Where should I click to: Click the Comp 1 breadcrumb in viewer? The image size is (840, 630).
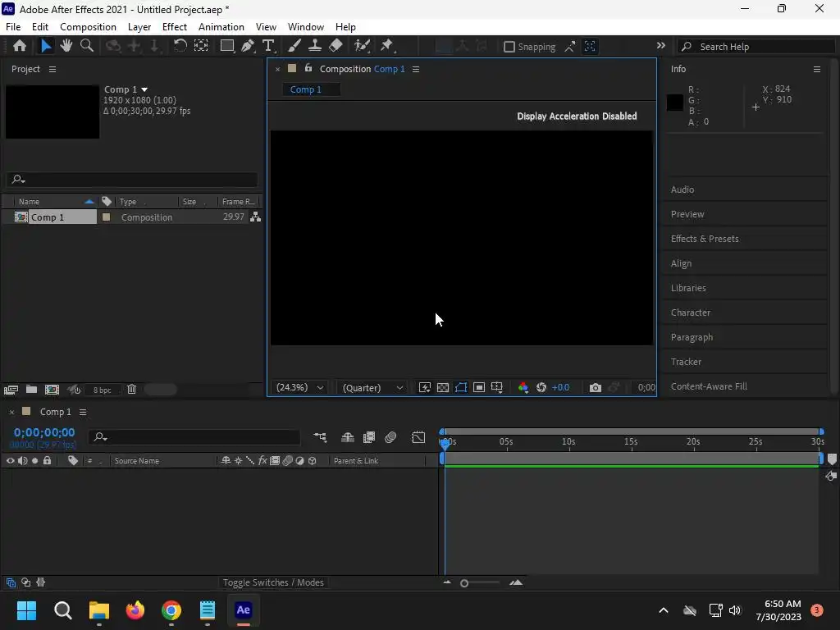pos(306,89)
